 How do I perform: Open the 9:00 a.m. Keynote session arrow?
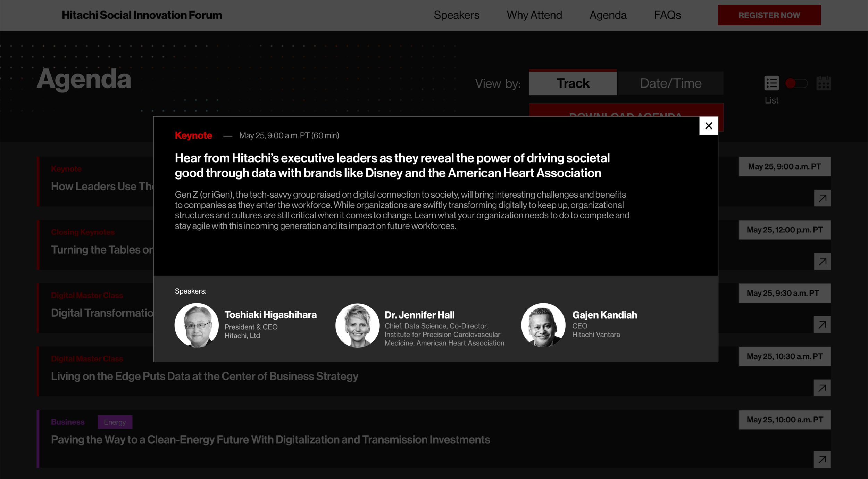pos(822,198)
